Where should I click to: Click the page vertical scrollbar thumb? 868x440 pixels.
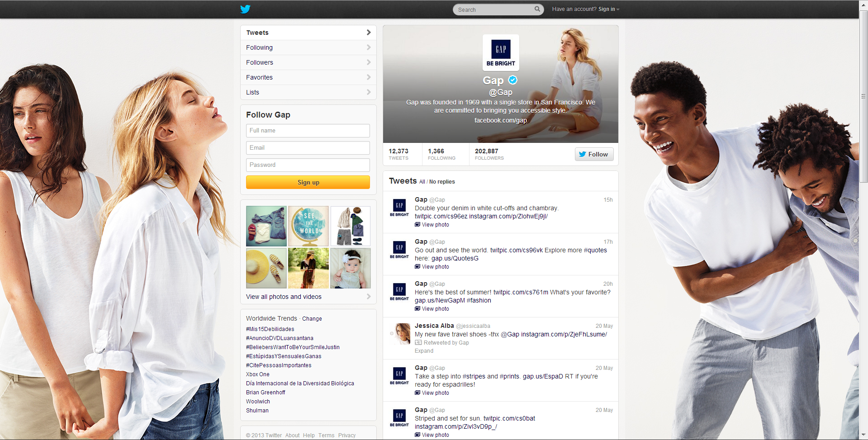point(863,96)
